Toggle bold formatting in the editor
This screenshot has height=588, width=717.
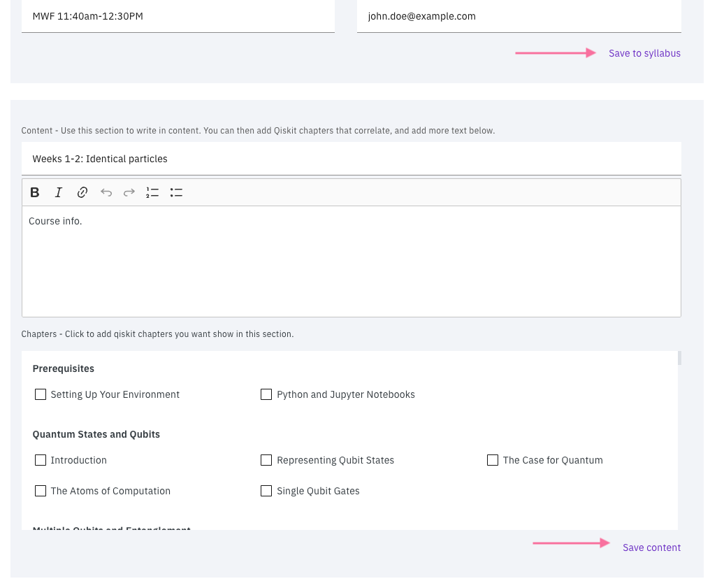(34, 192)
